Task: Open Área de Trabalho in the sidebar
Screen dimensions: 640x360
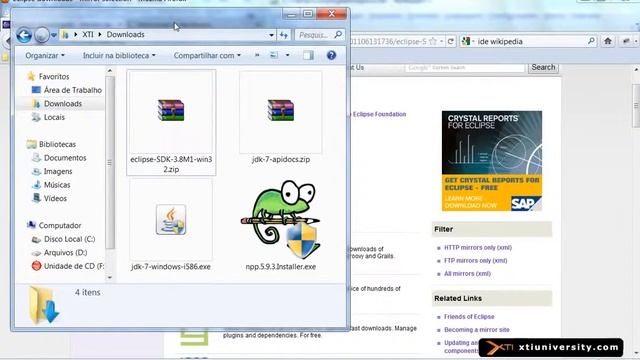Action: 73,90
